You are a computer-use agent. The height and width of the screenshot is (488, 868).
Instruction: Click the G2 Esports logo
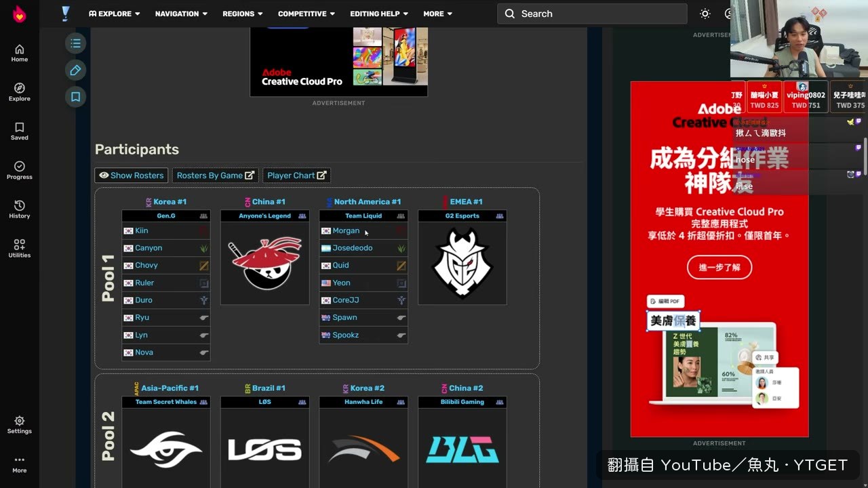click(x=462, y=263)
